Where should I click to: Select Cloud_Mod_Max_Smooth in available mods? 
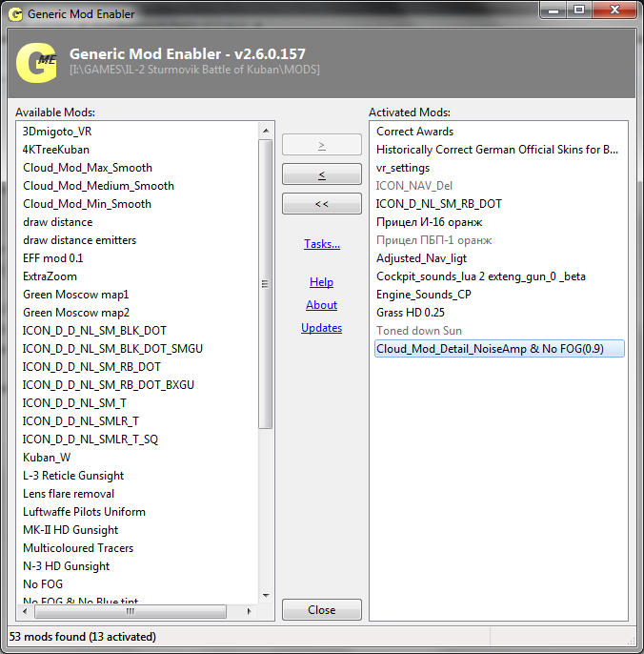point(88,168)
